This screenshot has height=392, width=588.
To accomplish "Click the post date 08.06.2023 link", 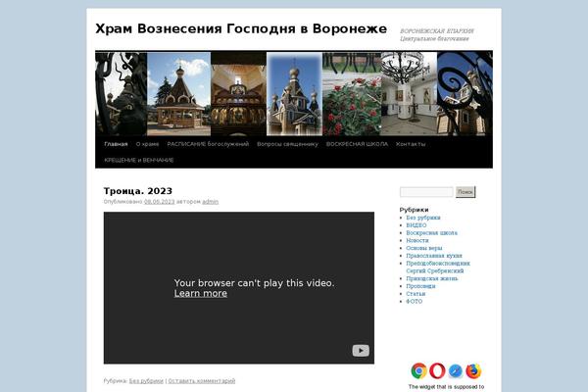I will 160,202.
